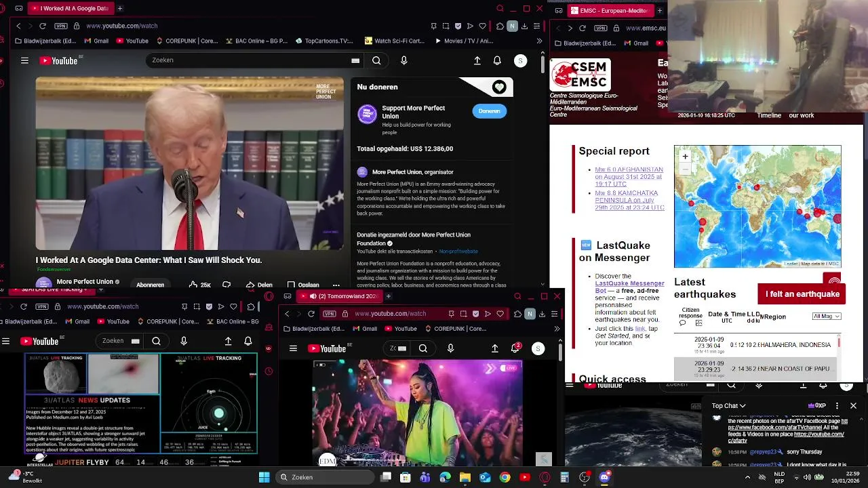Image resolution: width=868 pixels, height=488 pixels.
Task: Open LastQuake Messenger Bot link
Action: click(629, 287)
